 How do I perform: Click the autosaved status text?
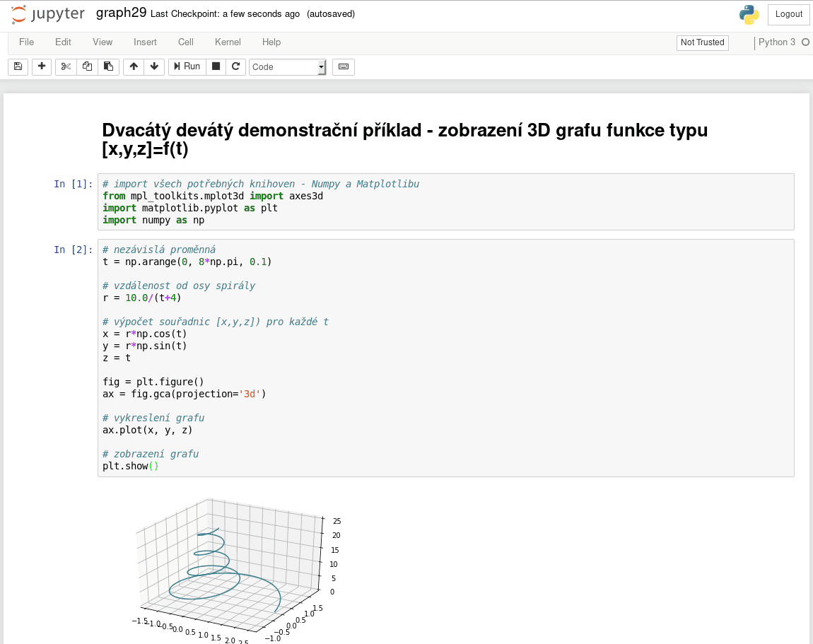point(331,14)
